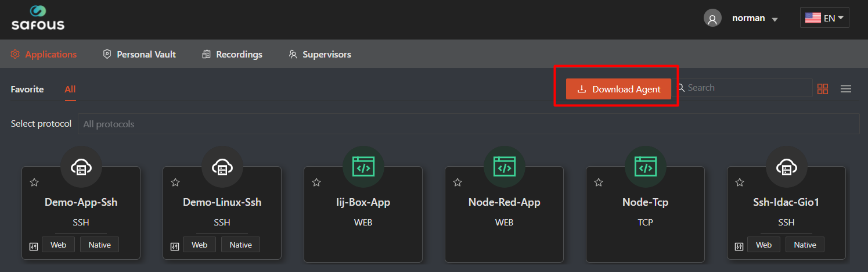868x272 pixels.
Task: Star the Ssh-Idac-Gio1 application
Action: (x=740, y=182)
